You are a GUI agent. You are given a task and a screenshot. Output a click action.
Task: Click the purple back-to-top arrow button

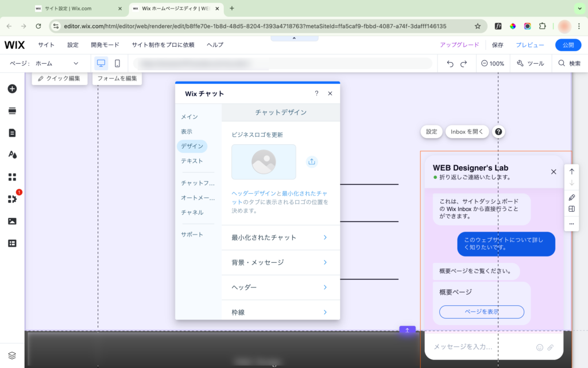[x=407, y=330]
